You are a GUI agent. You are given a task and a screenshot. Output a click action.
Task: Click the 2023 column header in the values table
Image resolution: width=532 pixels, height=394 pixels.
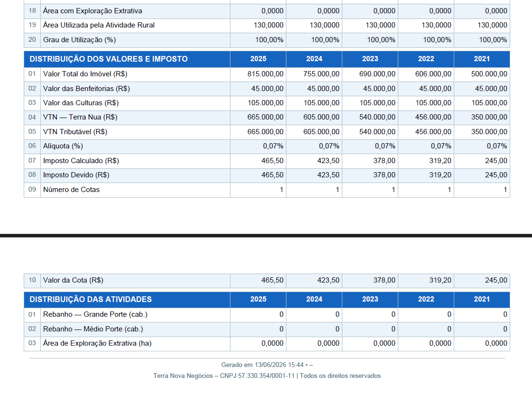pyautogui.click(x=370, y=59)
